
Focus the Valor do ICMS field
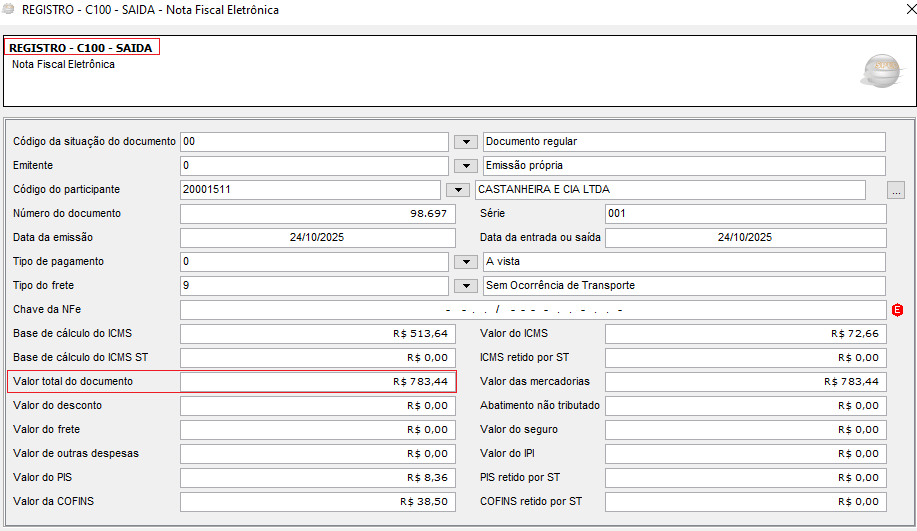click(745, 334)
